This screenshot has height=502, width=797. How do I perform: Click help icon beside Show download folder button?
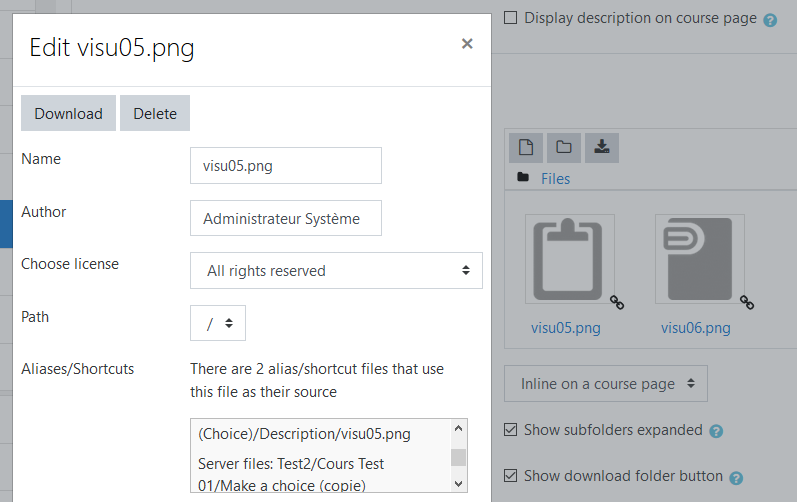click(736, 478)
